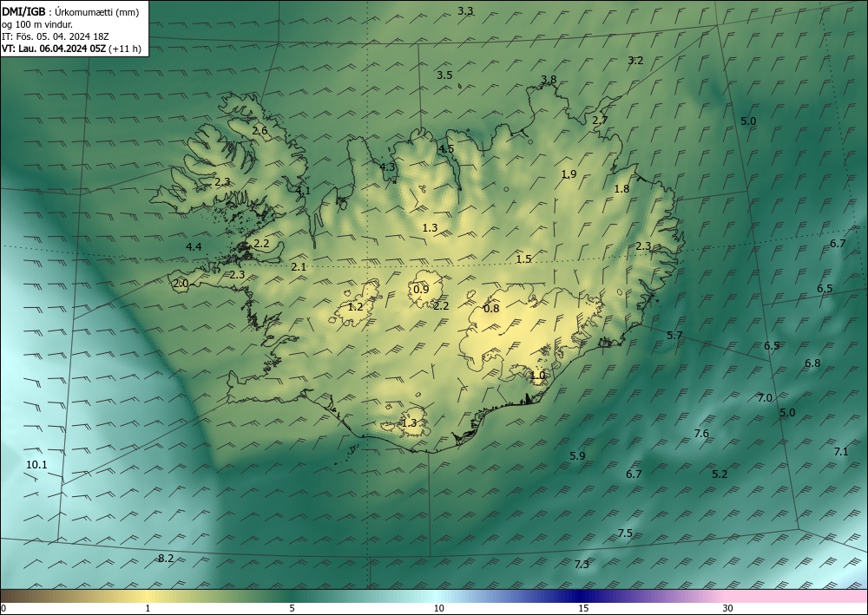Click the 2.6 value in the Westfjords
Screen dimensions: 868x615
coord(260,130)
